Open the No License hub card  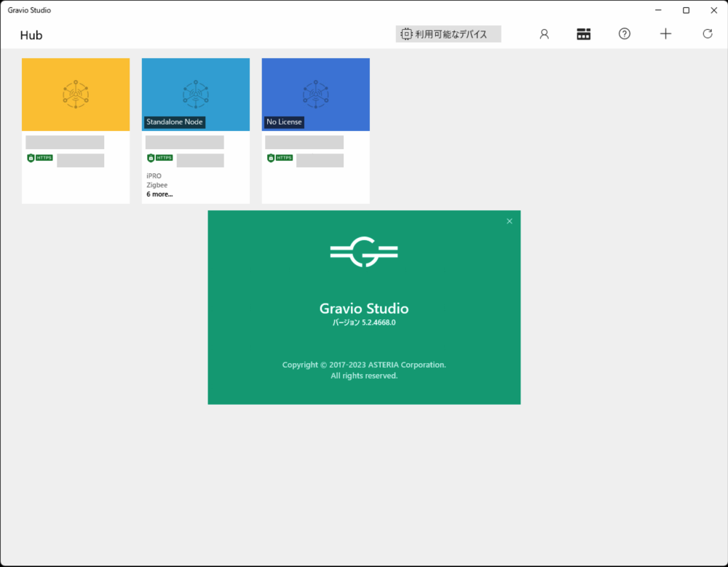click(x=316, y=130)
